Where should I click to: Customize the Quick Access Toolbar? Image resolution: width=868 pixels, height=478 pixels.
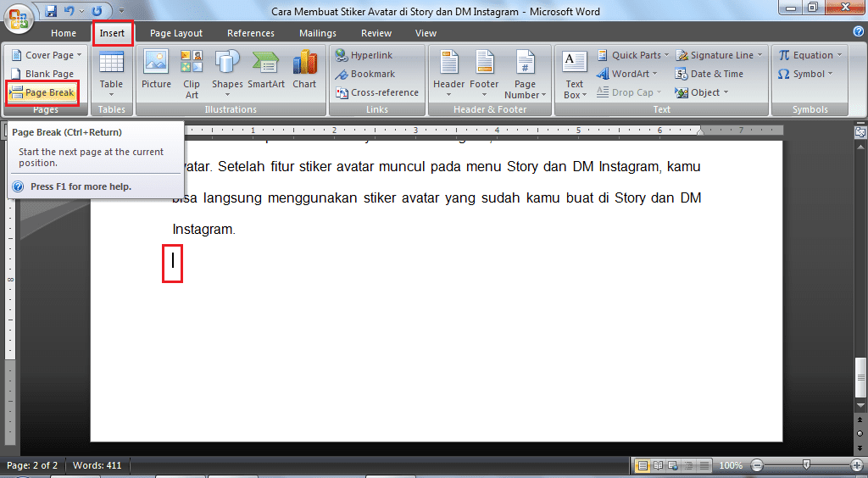tap(122, 11)
